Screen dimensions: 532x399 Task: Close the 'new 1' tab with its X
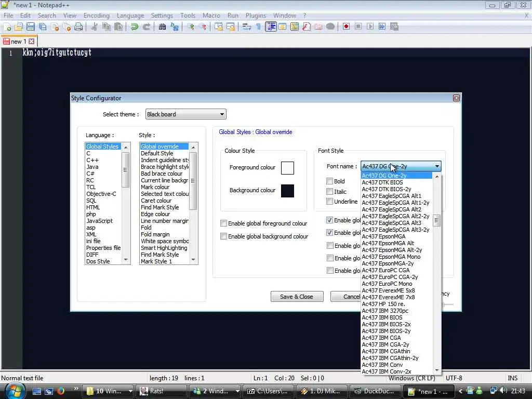click(x=32, y=42)
